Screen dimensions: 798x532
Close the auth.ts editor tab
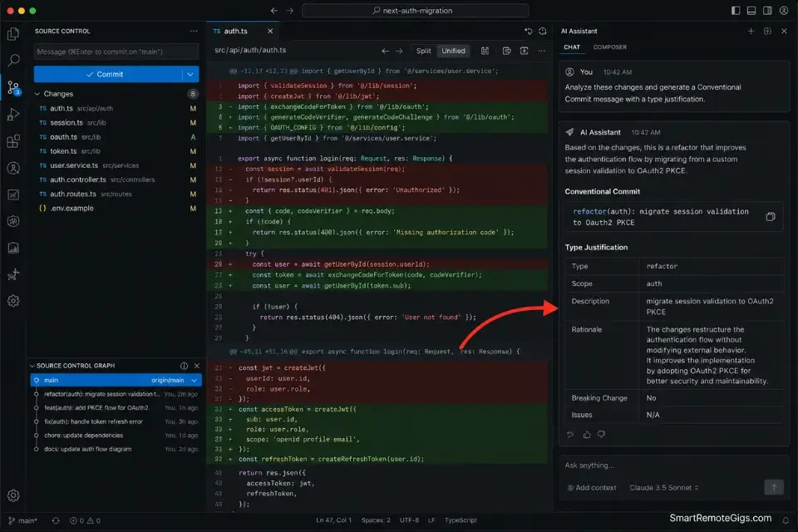coord(270,31)
